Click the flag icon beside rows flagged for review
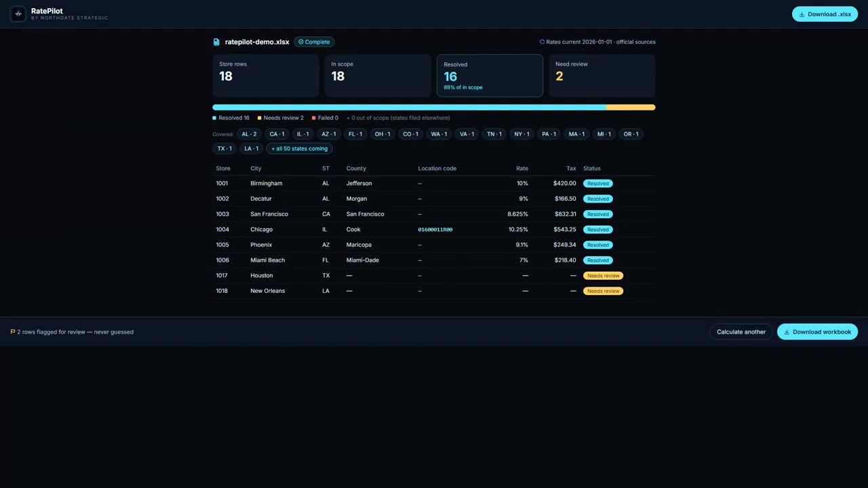Image resolution: width=868 pixels, height=488 pixels. (x=13, y=332)
